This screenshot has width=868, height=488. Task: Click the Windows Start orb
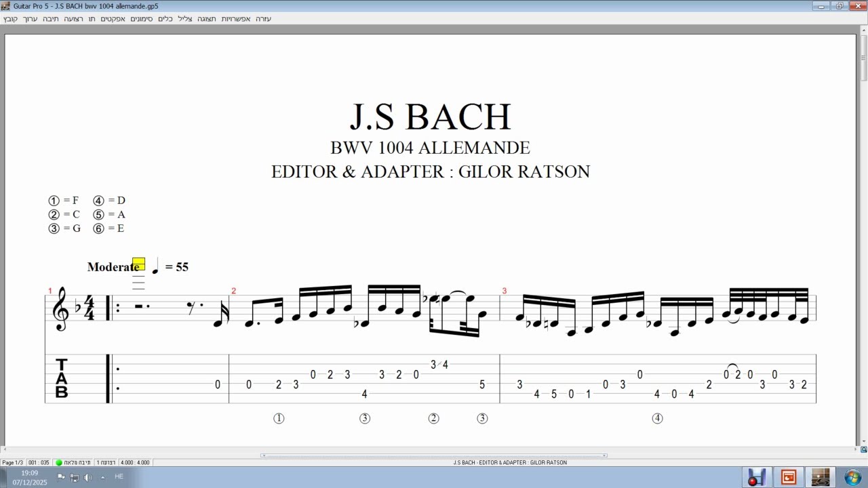853,477
